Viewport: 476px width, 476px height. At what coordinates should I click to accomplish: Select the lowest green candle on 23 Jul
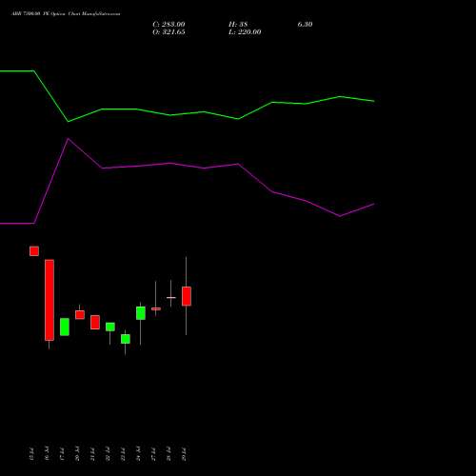126,339
